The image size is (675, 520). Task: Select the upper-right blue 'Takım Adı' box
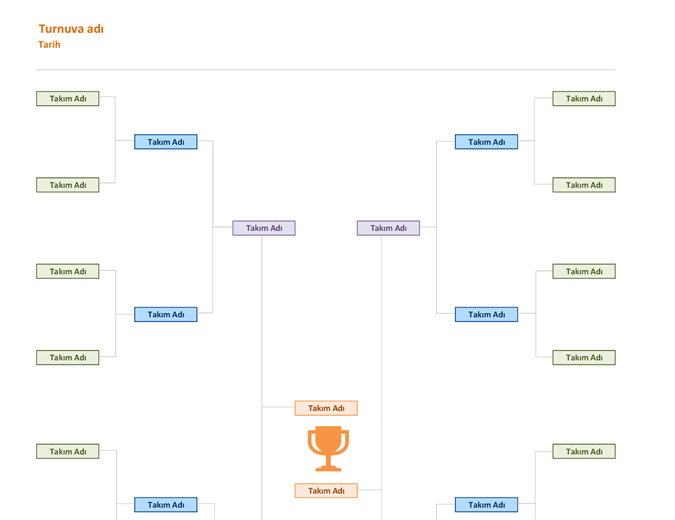point(486,142)
